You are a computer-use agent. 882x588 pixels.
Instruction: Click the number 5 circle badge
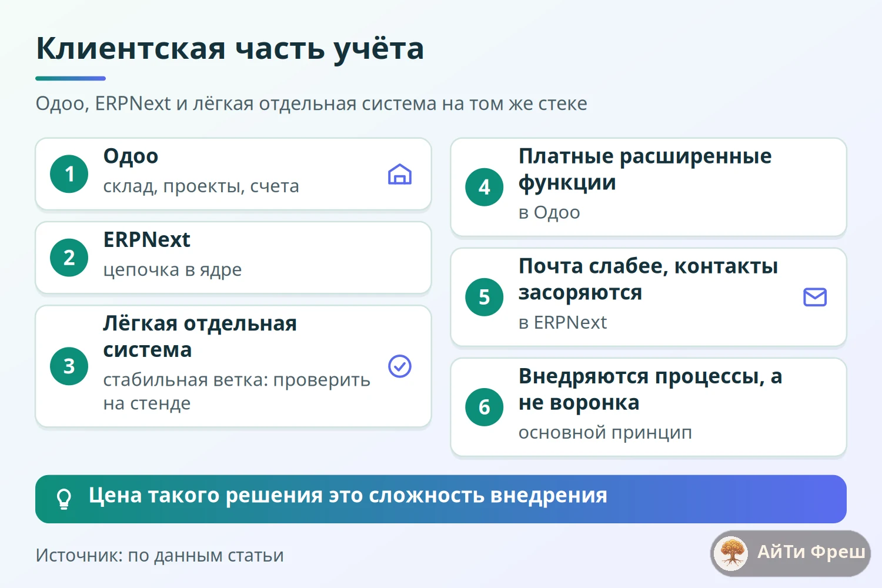[x=485, y=297]
